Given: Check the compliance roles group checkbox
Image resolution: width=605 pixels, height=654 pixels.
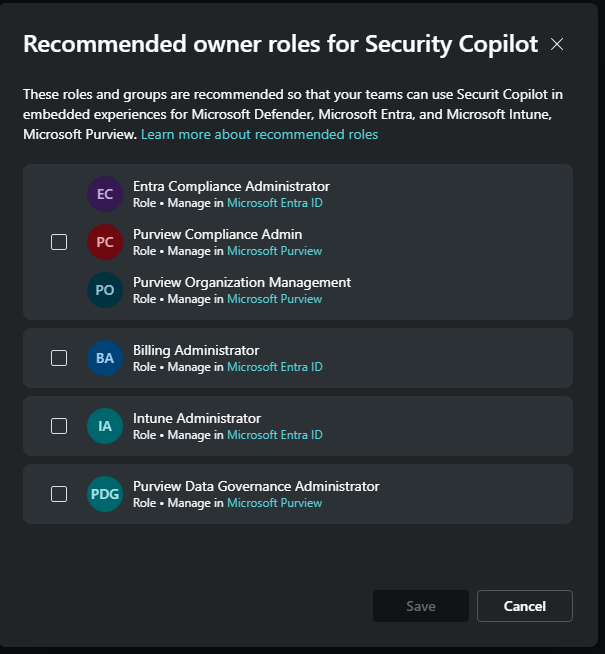Looking at the screenshot, I should [59, 242].
